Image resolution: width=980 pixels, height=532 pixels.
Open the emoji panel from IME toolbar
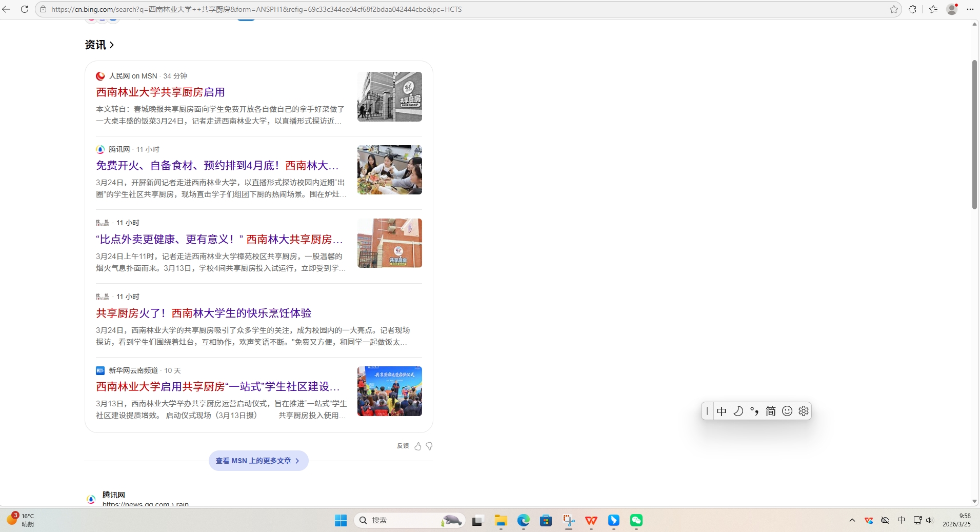(787, 411)
